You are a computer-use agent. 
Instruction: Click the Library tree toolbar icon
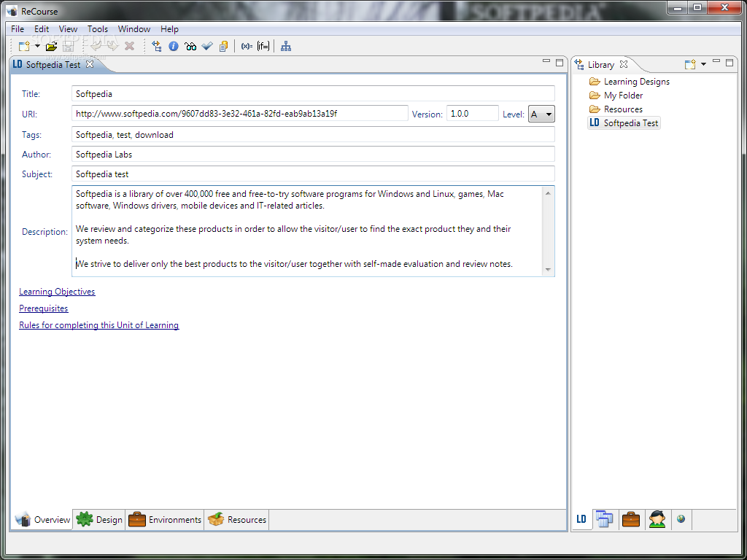(x=157, y=46)
